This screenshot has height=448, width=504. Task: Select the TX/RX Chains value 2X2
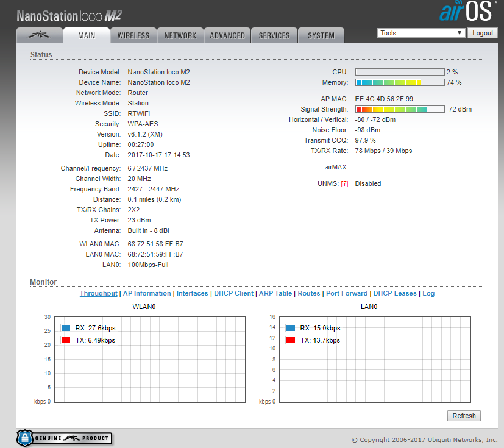(133, 210)
